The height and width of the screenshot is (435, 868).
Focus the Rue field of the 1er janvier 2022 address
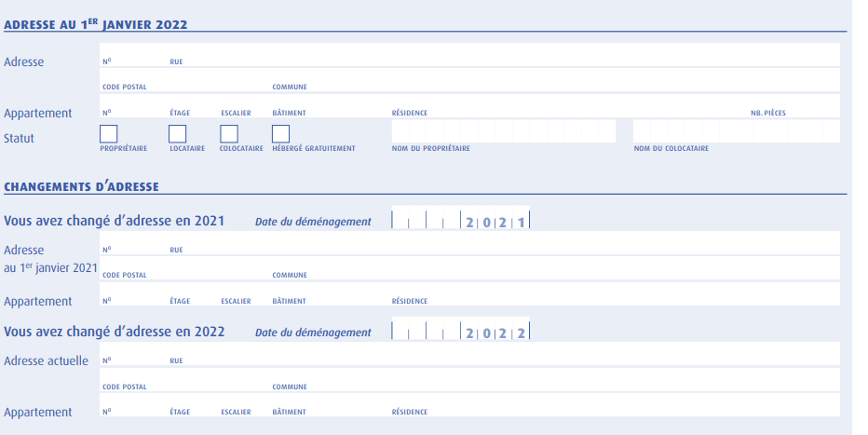[504, 55]
